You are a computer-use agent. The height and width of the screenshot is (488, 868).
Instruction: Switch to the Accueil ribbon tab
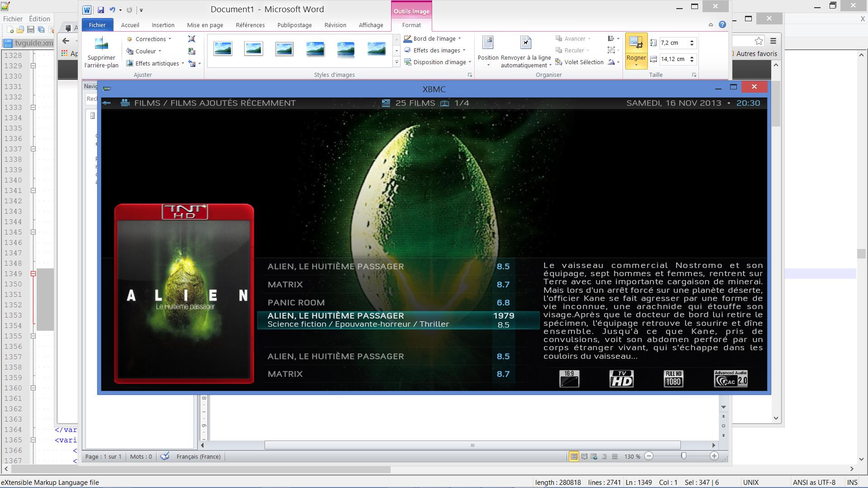[130, 25]
